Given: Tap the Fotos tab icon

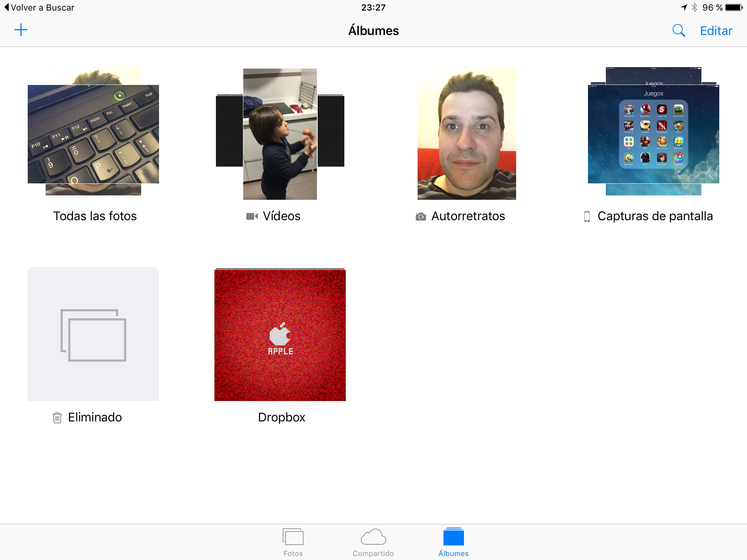Looking at the screenshot, I should pos(293,537).
